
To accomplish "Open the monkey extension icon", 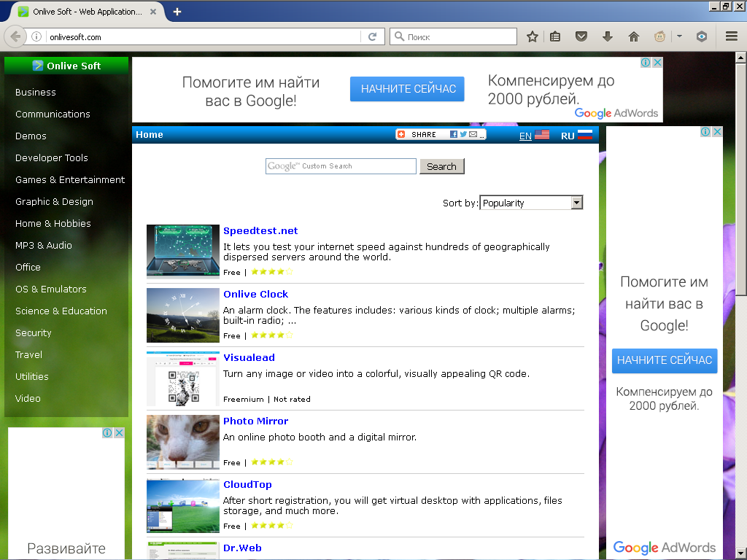I will [x=659, y=36].
